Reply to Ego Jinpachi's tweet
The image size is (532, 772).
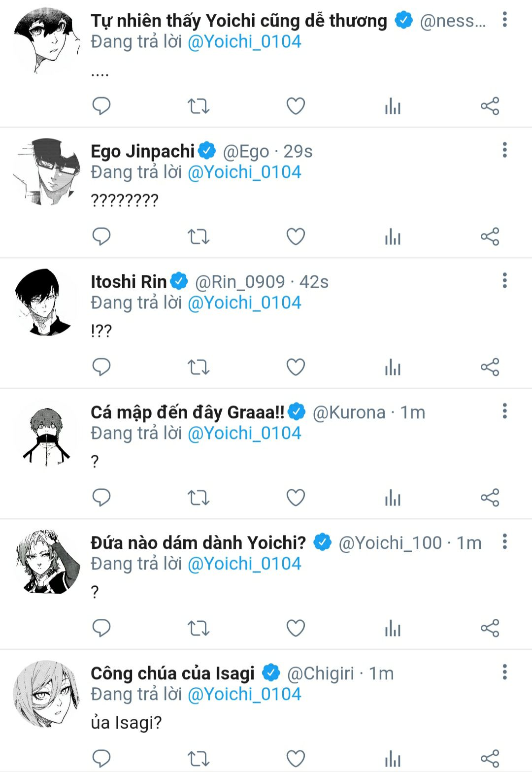[x=101, y=236]
